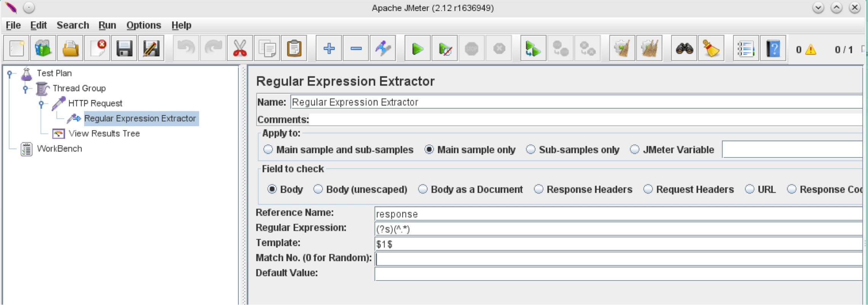Image resolution: width=868 pixels, height=305 pixels.
Task: Select the URL radio button
Action: pos(750,189)
